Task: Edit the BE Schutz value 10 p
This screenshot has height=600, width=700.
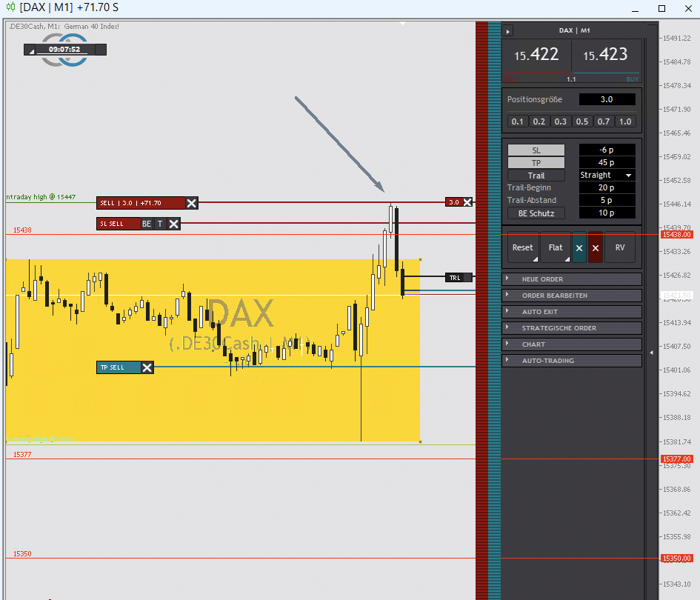Action: [x=607, y=213]
